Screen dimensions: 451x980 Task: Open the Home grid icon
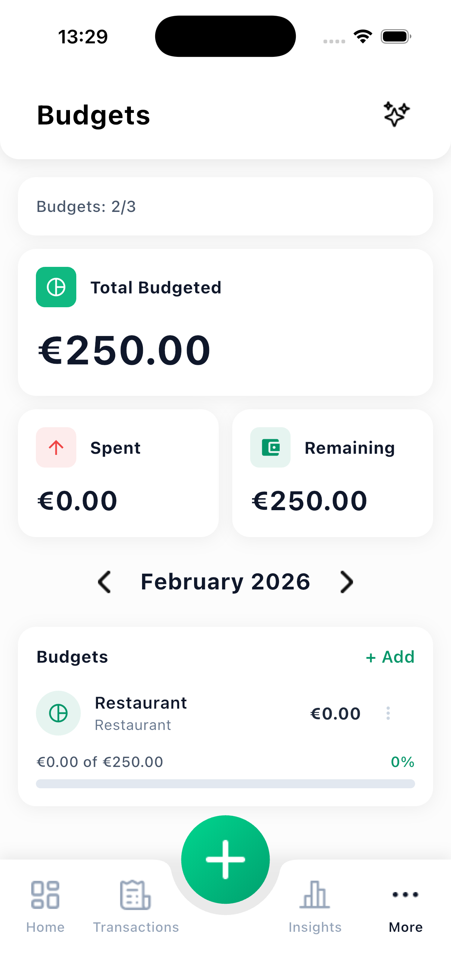(x=45, y=895)
